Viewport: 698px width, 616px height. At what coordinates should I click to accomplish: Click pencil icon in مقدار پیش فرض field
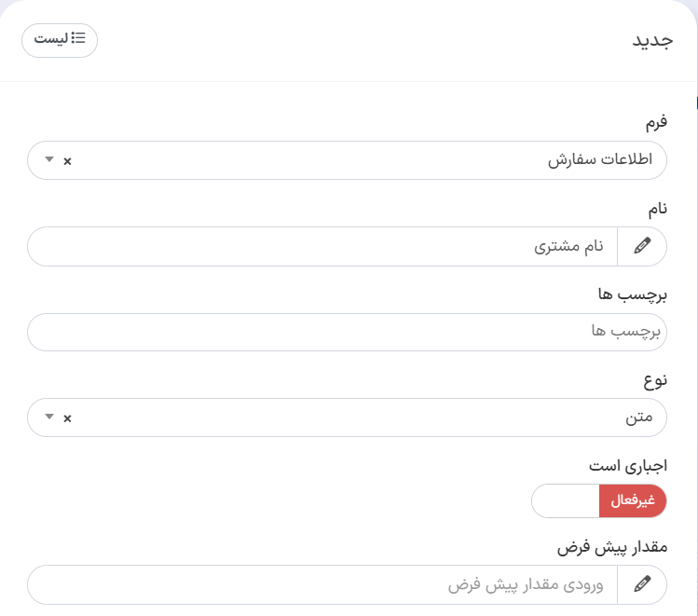click(x=642, y=584)
